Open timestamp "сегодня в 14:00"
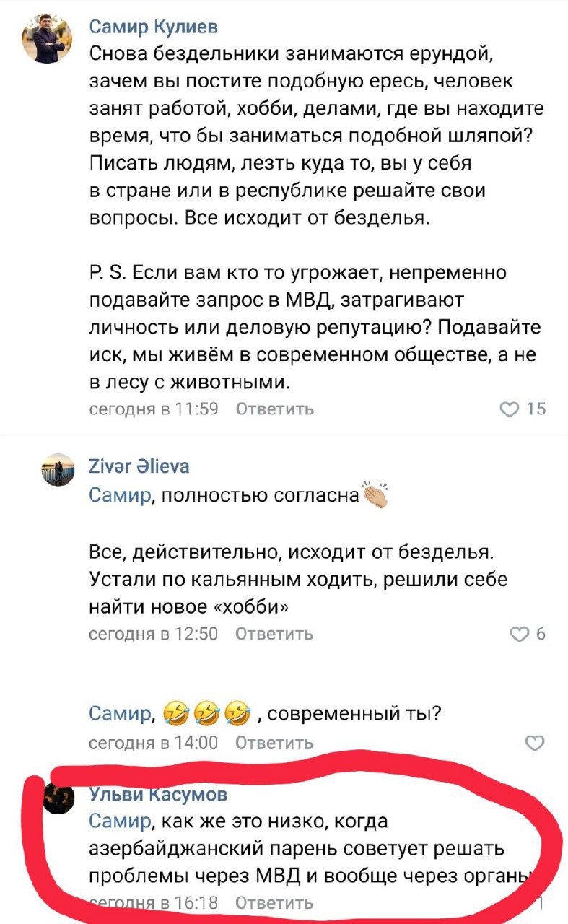This screenshot has width=568, height=924. (x=153, y=743)
